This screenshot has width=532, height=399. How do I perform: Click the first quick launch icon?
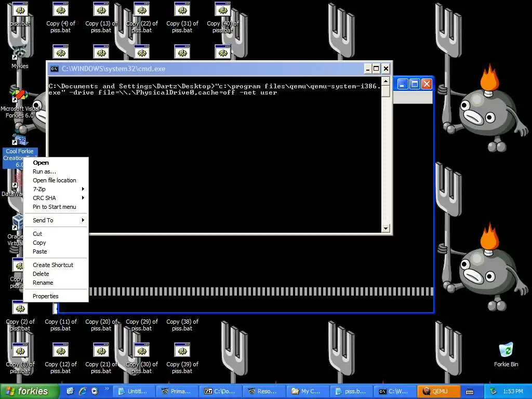pyautogui.click(x=70, y=391)
